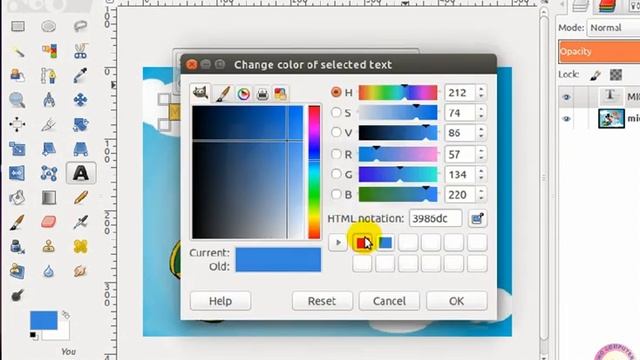Select Blue radio button B
Screen dimensions: 640x360
tap(336, 194)
